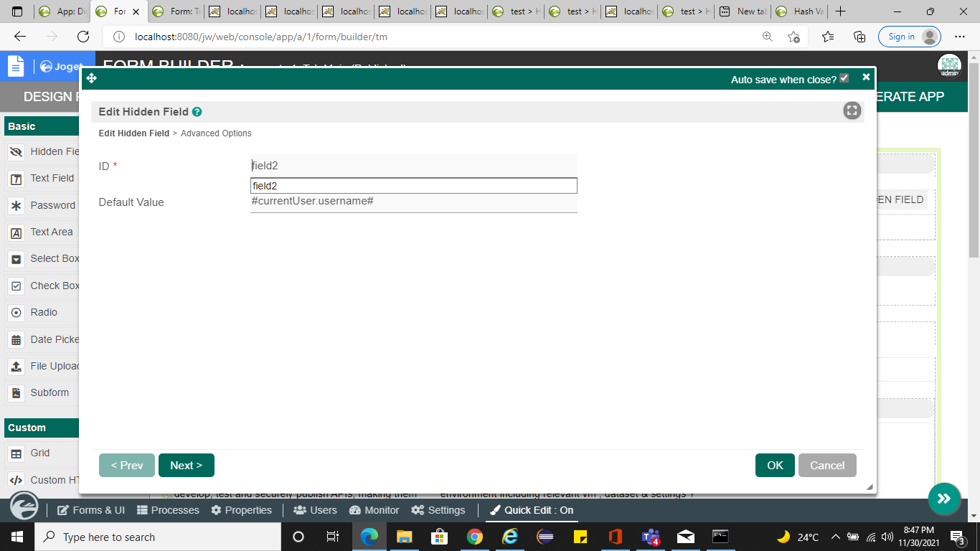Select the Text Area icon
This screenshot has width=980, height=551.
[x=16, y=232]
